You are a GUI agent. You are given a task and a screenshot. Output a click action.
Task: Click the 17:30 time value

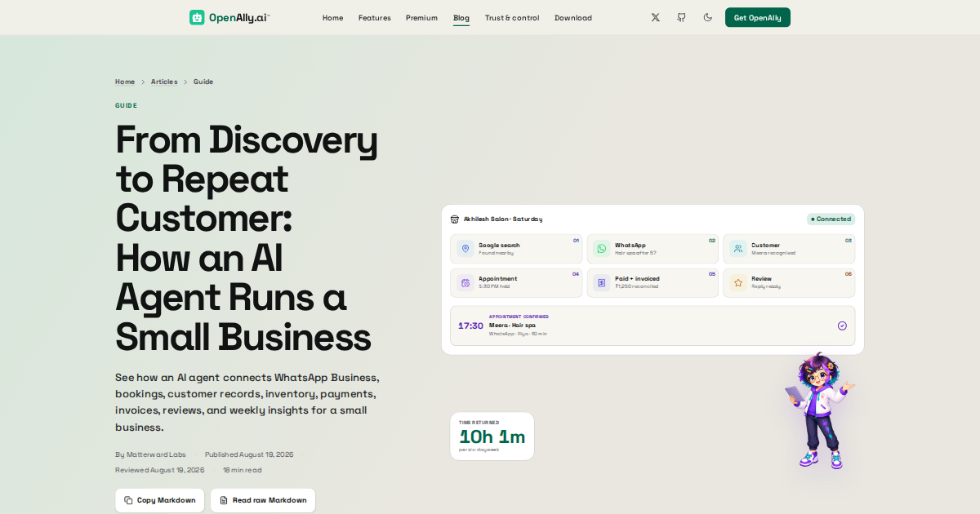pos(470,326)
